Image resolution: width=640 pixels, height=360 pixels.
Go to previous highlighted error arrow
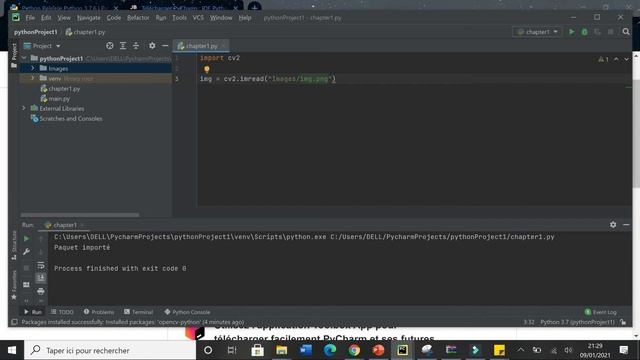(x=616, y=59)
